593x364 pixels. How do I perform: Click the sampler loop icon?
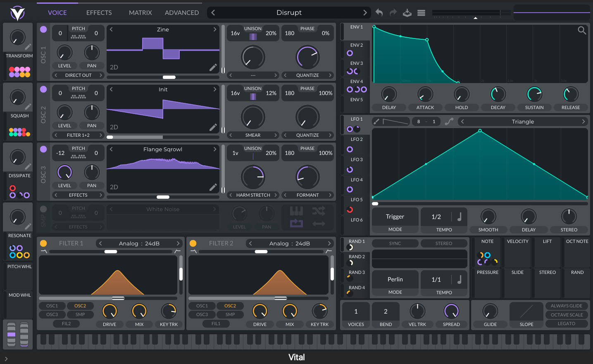[x=296, y=224]
